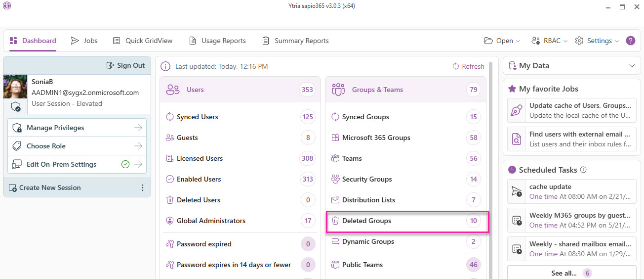Image resolution: width=644 pixels, height=279 pixels.
Task: Expand the Open dropdown menu
Action: pos(502,41)
